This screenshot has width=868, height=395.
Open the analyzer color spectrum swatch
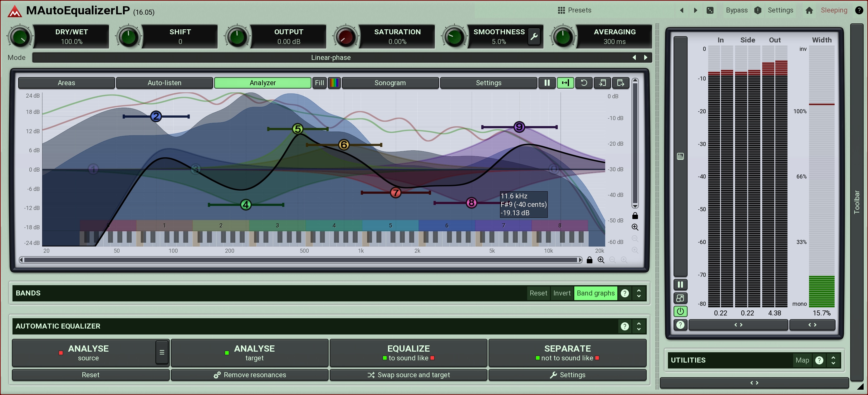click(334, 83)
